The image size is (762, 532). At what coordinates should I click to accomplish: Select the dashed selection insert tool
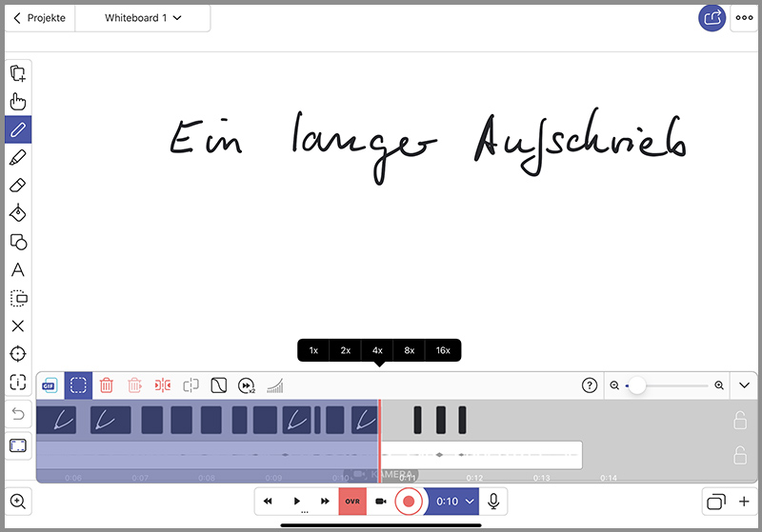pos(18,298)
